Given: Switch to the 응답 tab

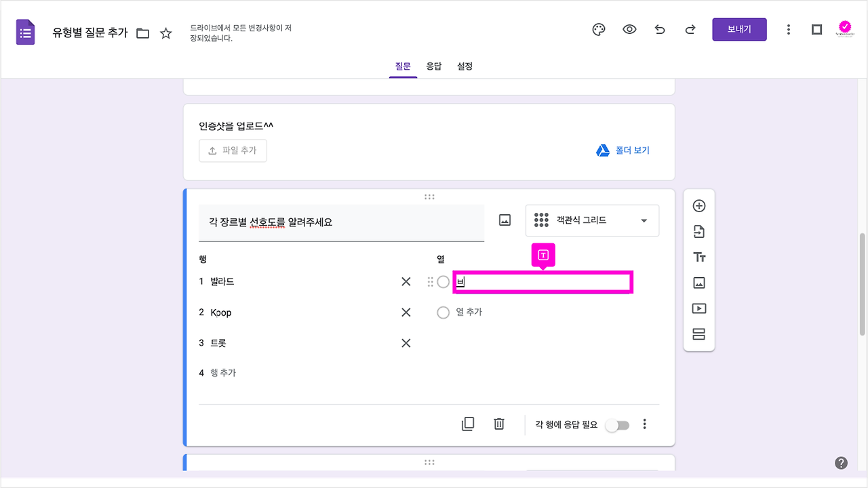Looking at the screenshot, I should coord(434,66).
